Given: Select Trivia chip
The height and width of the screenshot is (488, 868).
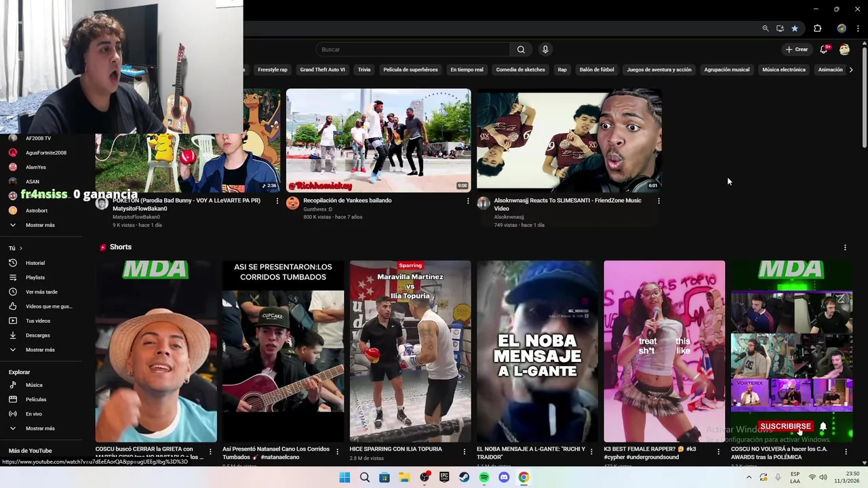Looking at the screenshot, I should point(364,70).
